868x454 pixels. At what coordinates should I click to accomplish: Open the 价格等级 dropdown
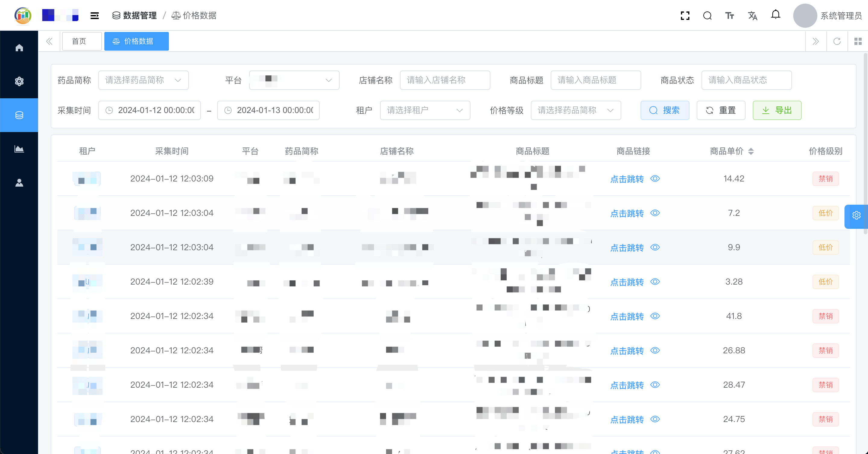tap(575, 110)
